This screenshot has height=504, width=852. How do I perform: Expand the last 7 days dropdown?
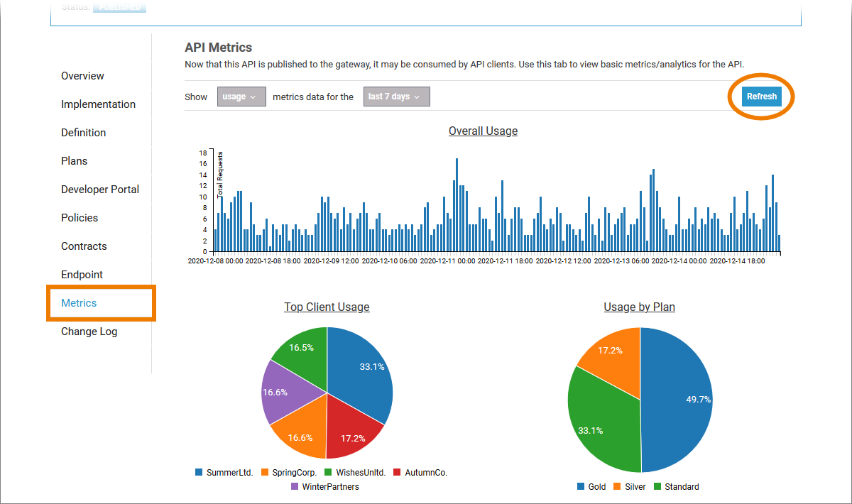pyautogui.click(x=396, y=97)
